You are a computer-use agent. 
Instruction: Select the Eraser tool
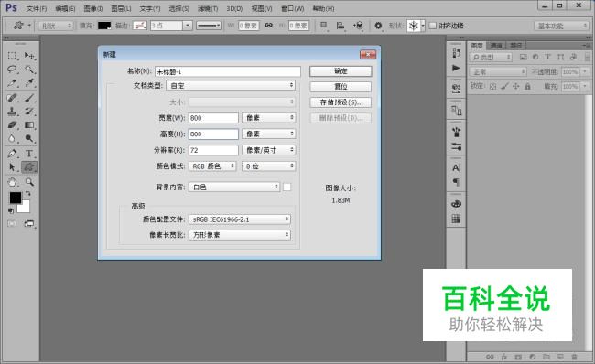[12, 124]
